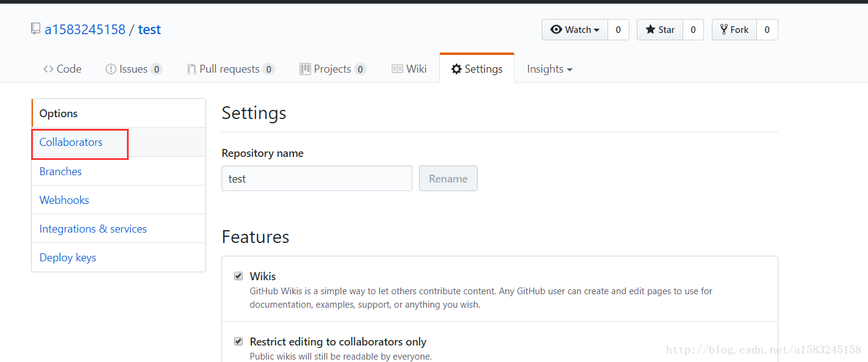Click the Code brackets icon
This screenshot has width=868, height=362.
point(48,69)
